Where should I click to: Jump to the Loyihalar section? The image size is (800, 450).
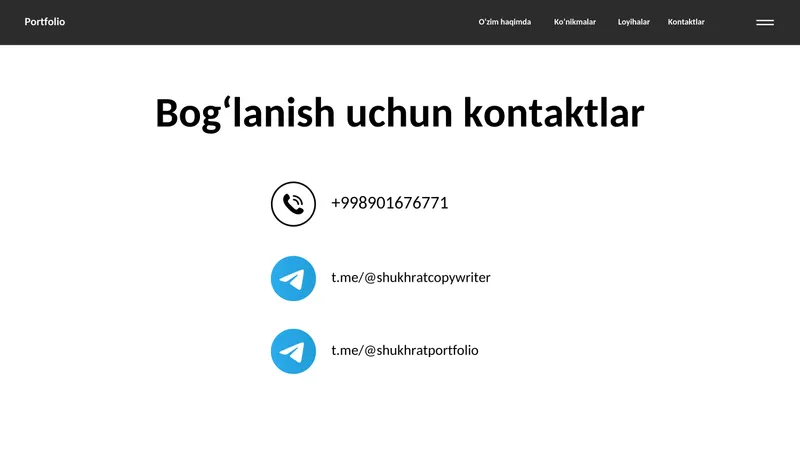pos(634,22)
